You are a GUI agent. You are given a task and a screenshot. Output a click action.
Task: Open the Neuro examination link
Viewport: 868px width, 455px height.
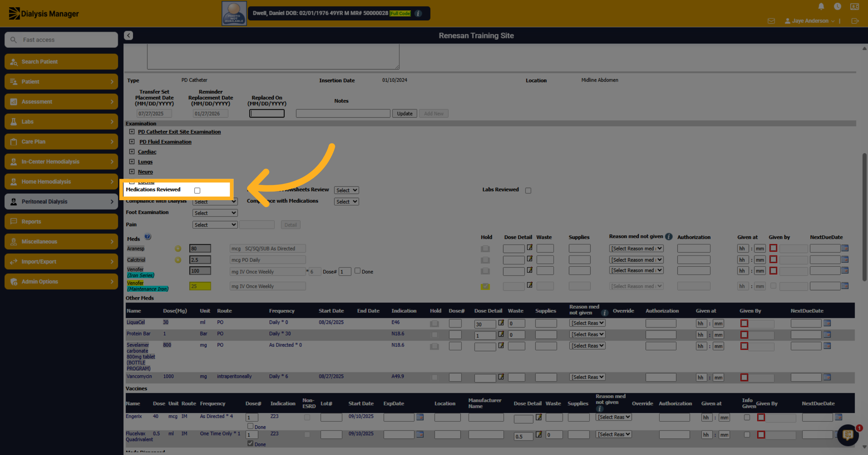pos(145,172)
